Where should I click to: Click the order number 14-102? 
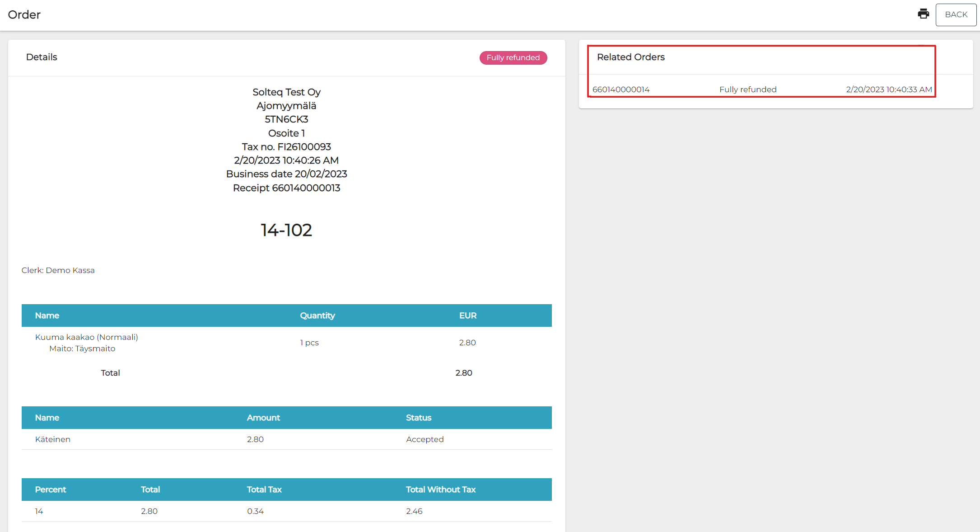click(x=286, y=230)
